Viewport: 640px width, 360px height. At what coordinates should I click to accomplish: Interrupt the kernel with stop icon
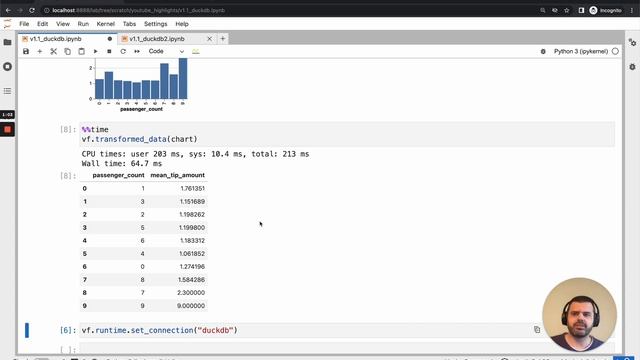pyautogui.click(x=109, y=51)
